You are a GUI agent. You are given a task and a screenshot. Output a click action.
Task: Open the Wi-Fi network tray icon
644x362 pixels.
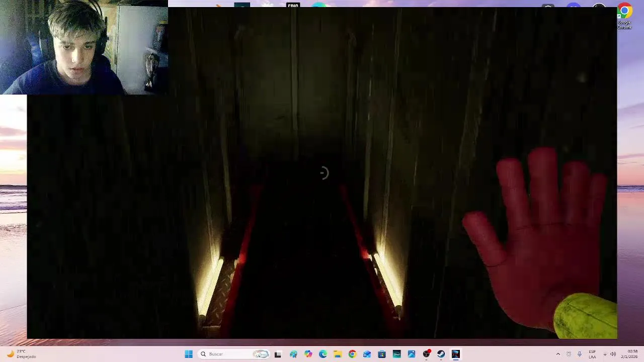point(605,354)
